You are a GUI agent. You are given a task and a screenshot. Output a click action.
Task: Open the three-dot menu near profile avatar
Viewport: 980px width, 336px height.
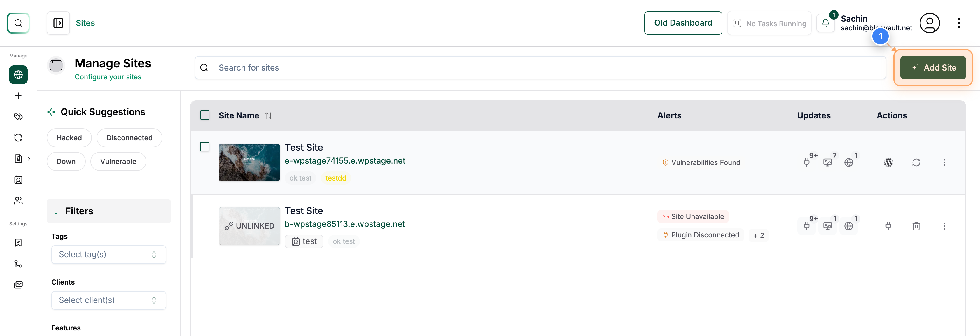959,23
